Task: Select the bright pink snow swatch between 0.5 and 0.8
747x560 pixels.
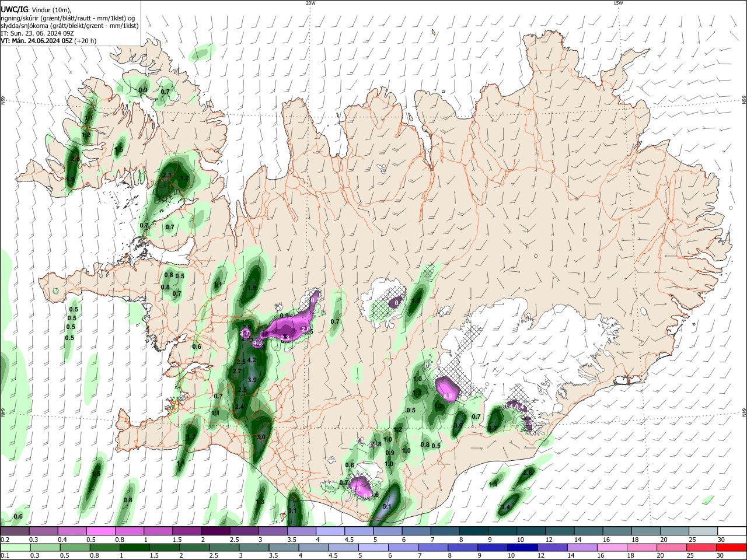Action: click(100, 531)
